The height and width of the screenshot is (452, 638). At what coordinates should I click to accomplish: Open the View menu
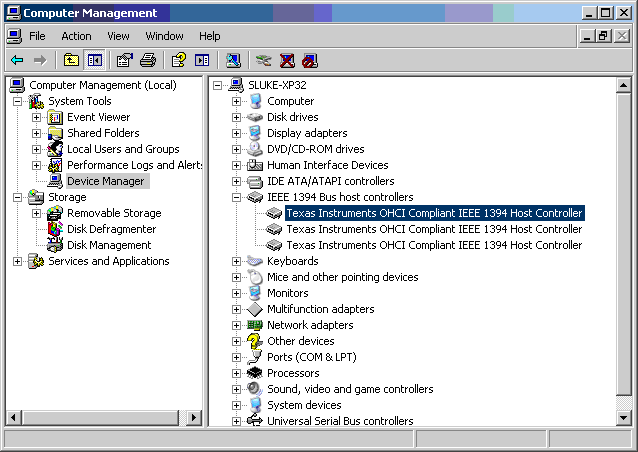pos(118,36)
